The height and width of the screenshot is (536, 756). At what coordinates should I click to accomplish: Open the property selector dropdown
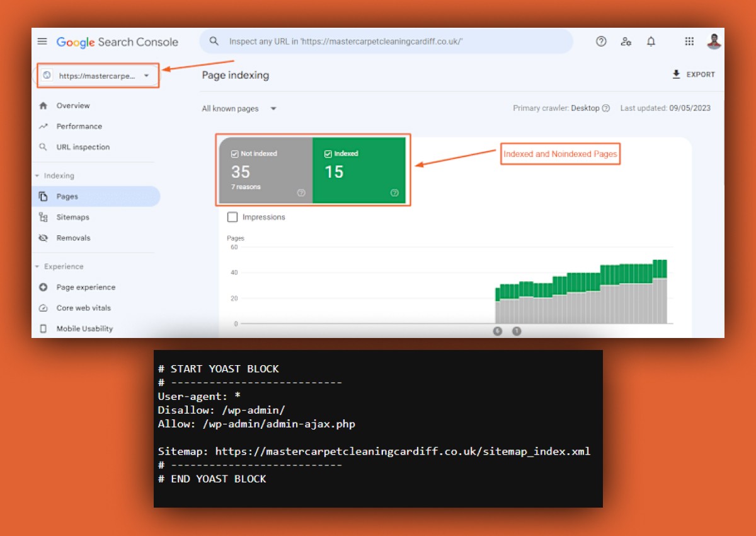(x=98, y=76)
